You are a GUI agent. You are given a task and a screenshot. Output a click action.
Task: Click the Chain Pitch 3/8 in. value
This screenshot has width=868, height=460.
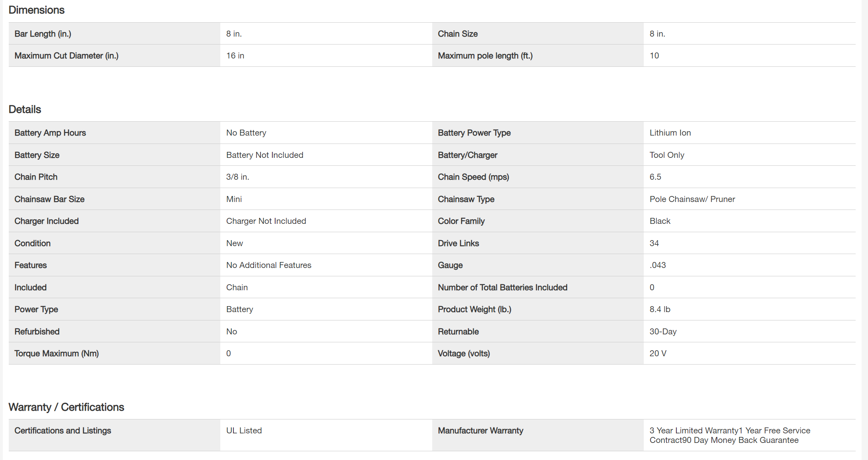pos(238,177)
